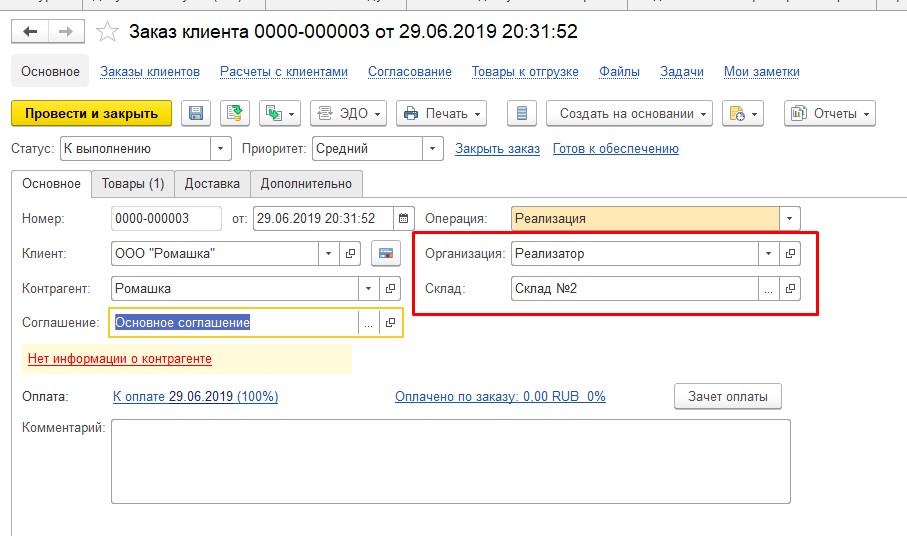
Task: Open Файлы navigation link
Action: pos(619,72)
